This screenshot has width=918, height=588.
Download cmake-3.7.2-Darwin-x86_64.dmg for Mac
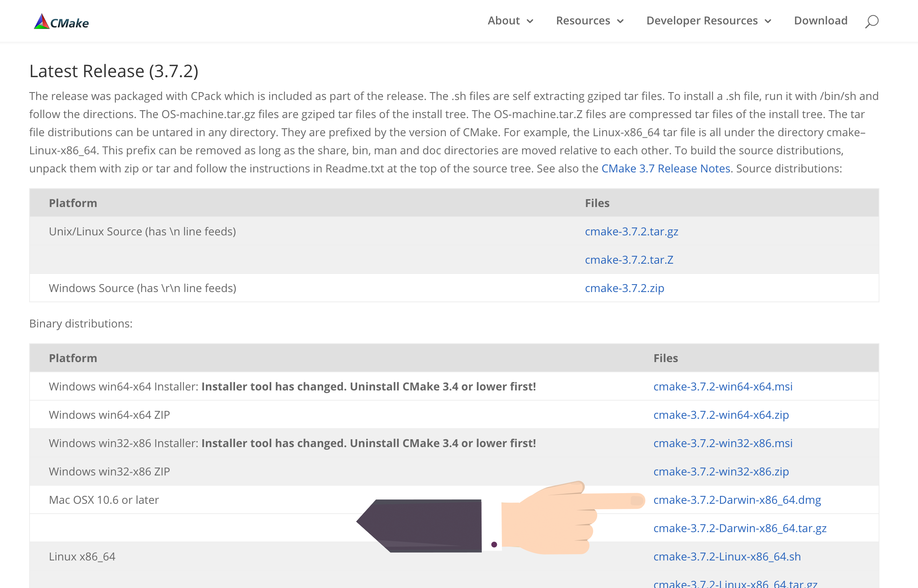[x=737, y=500]
